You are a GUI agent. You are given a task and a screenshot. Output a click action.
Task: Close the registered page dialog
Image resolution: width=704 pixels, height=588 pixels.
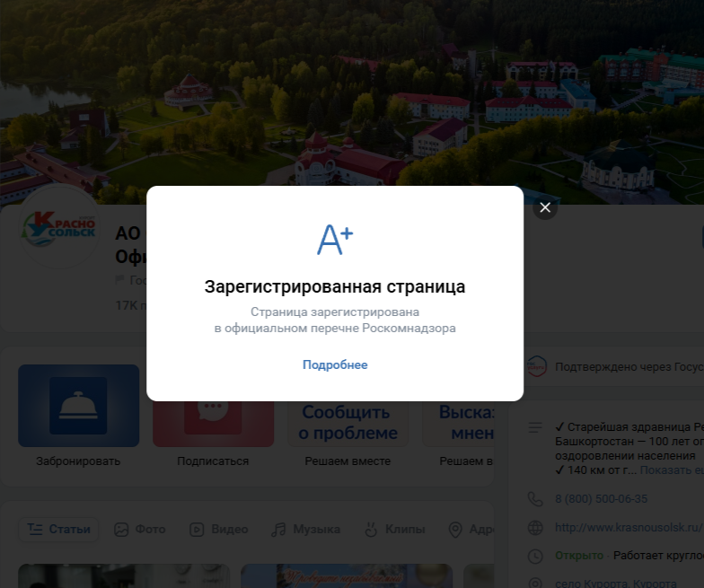[x=545, y=207]
